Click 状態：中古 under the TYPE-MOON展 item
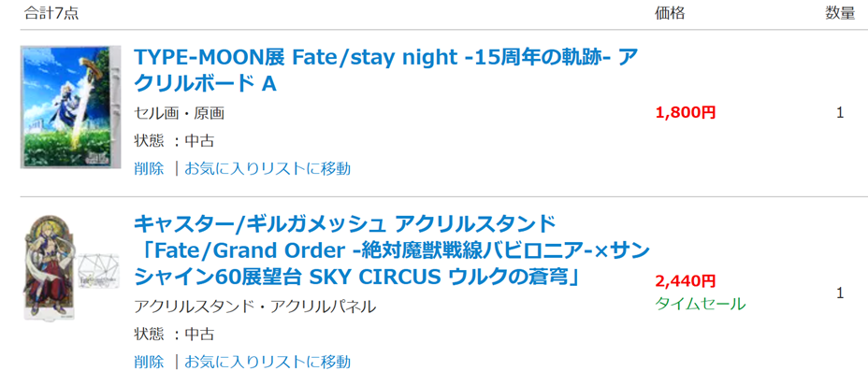Screen dimensions: 868x385 coord(174,141)
